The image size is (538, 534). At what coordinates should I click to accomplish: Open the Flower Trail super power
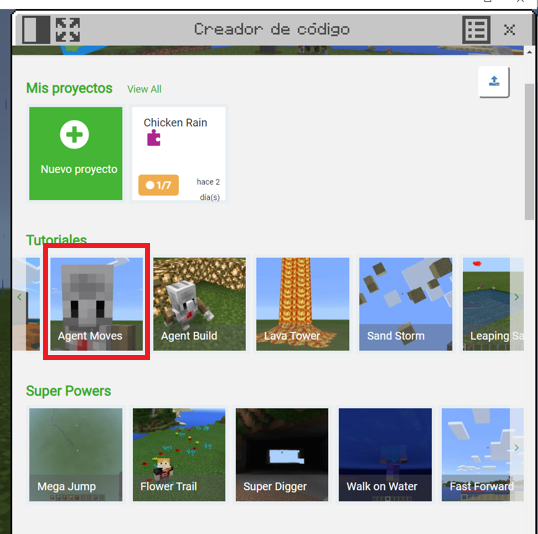click(x=179, y=454)
